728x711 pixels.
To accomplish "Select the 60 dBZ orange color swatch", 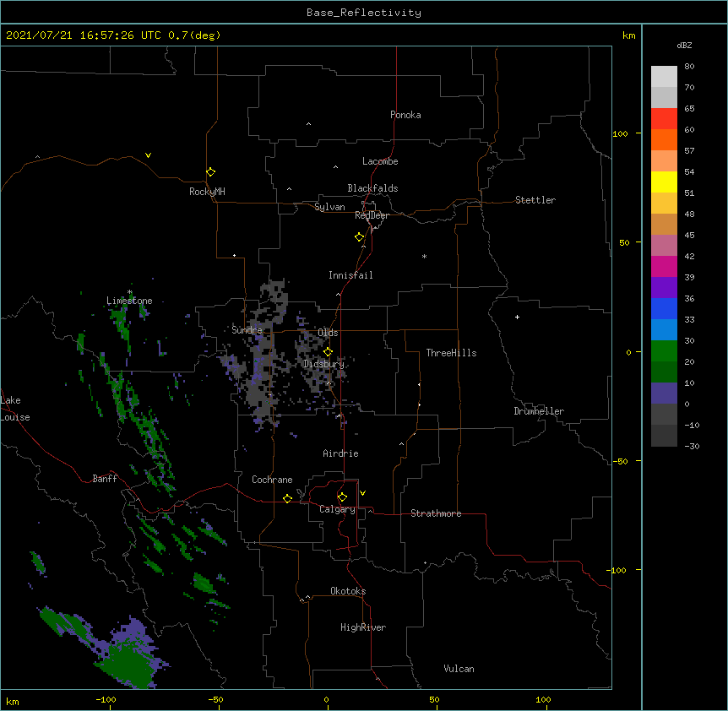I will [664, 139].
